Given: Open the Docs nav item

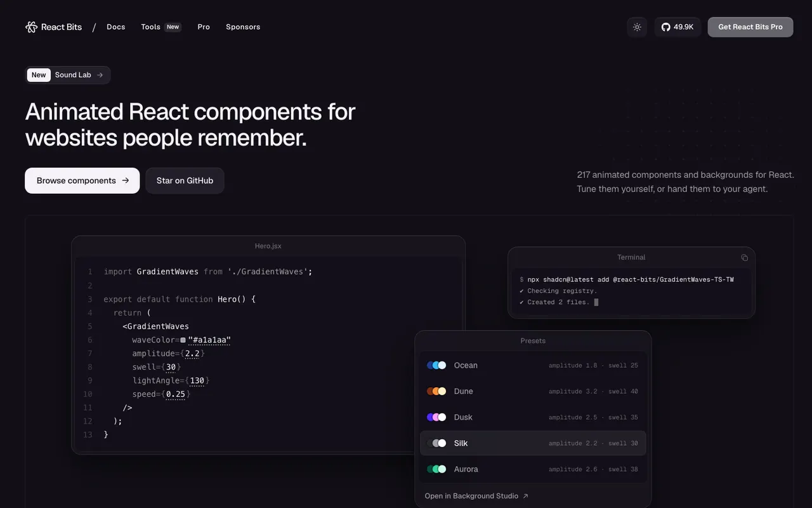Looking at the screenshot, I should tap(116, 27).
